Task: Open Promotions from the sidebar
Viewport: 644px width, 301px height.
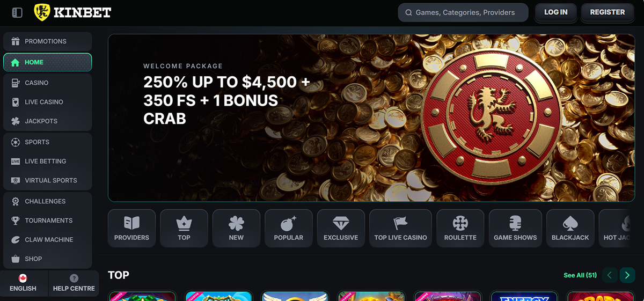Action: point(47,41)
